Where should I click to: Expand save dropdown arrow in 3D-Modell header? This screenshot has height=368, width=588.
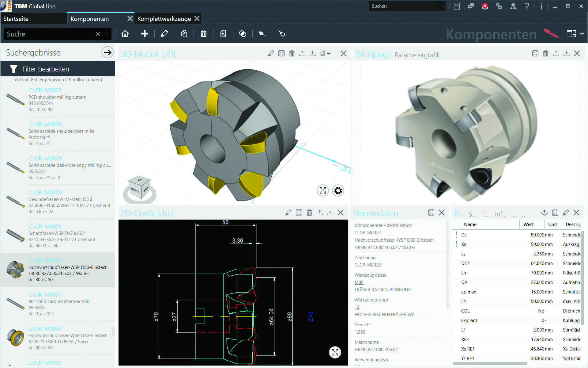coord(329,54)
